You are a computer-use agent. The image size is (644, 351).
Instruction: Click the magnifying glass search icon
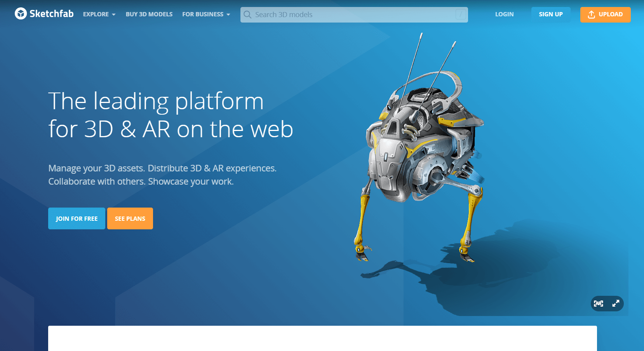(247, 14)
